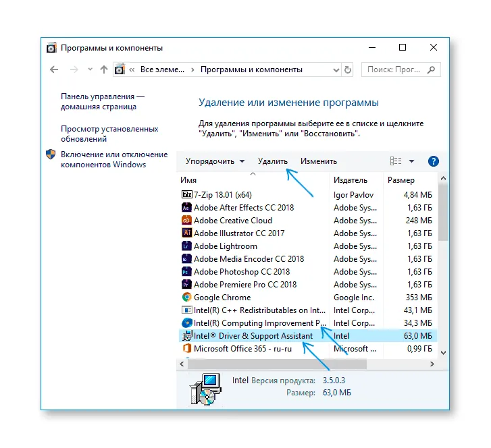
Task: Click the window title bar program icon
Action: pyautogui.click(x=51, y=48)
